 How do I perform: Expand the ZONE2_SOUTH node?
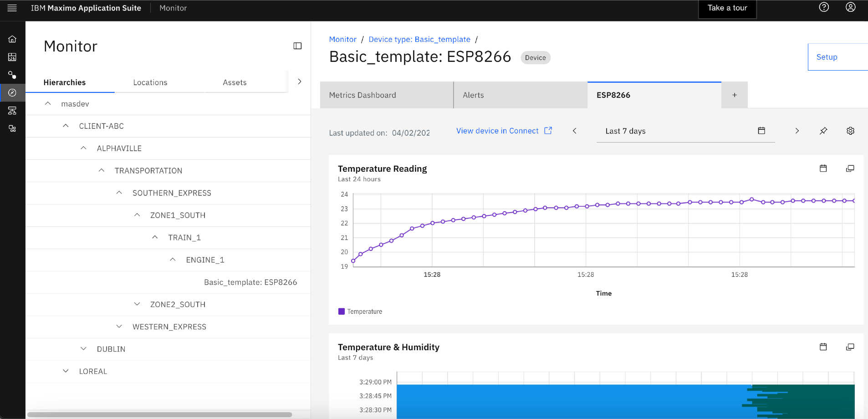pos(137,304)
